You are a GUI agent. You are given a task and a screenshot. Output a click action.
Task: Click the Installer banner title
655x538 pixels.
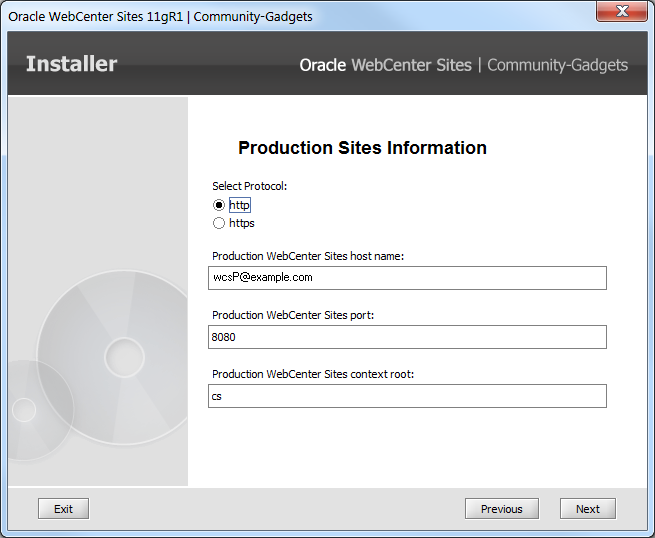click(71, 64)
